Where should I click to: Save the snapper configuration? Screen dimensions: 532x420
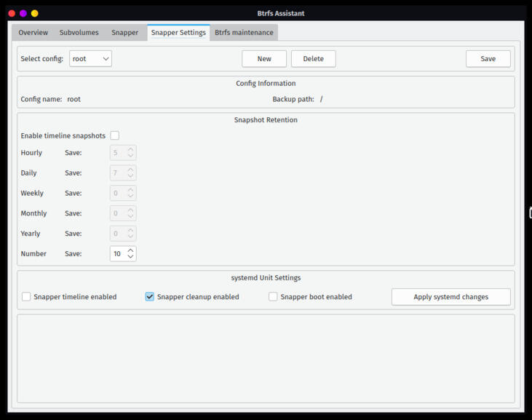click(488, 59)
